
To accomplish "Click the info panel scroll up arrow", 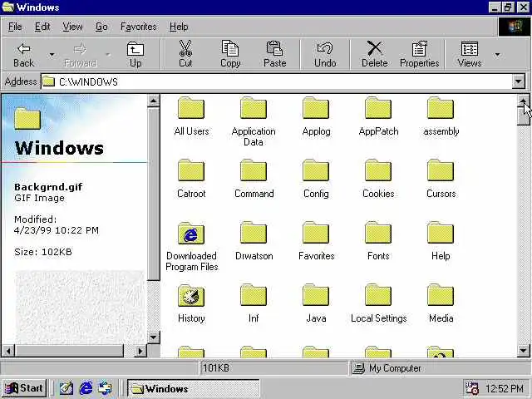I will [153, 101].
